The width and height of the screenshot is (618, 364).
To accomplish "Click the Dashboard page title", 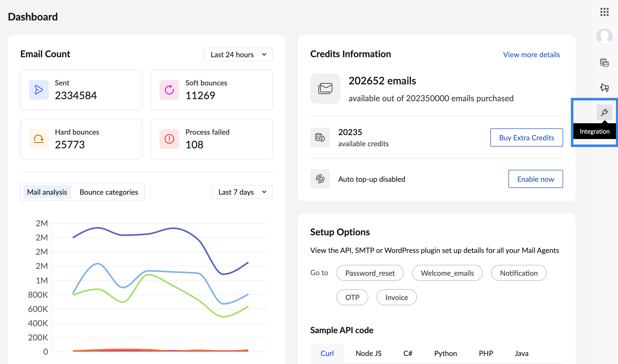I will pyautogui.click(x=33, y=17).
